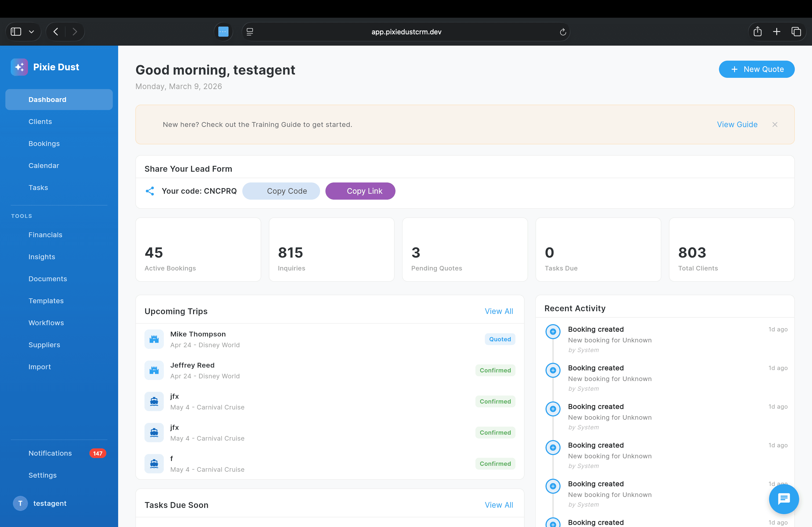812x527 pixels.
Task: Click Jeffrey Reed's Confirmed status badge
Action: 495,370
